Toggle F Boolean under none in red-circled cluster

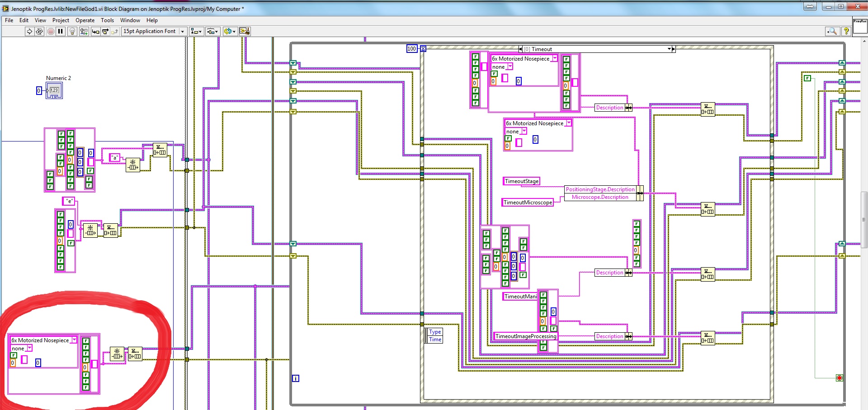pyautogui.click(x=14, y=355)
